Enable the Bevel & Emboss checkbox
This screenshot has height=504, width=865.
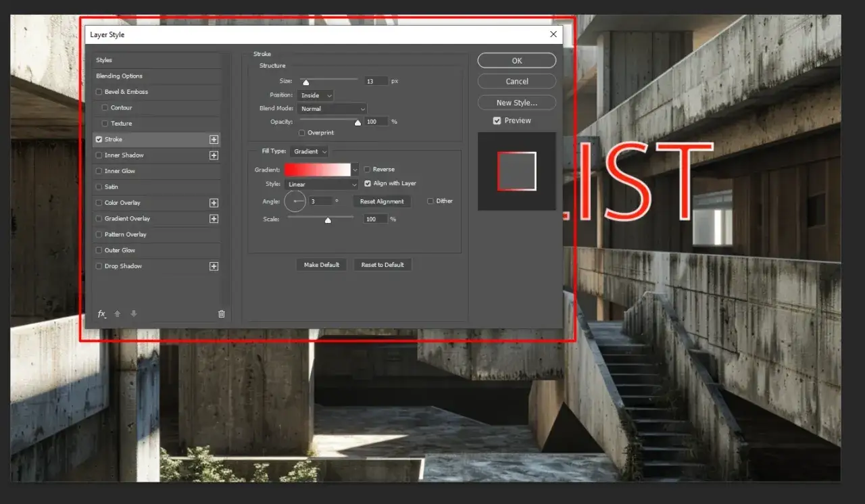tap(99, 92)
